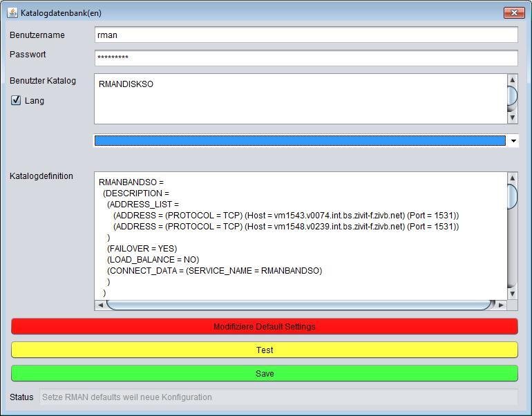Click the Status field showing Setze RMAN defaults

point(279,397)
